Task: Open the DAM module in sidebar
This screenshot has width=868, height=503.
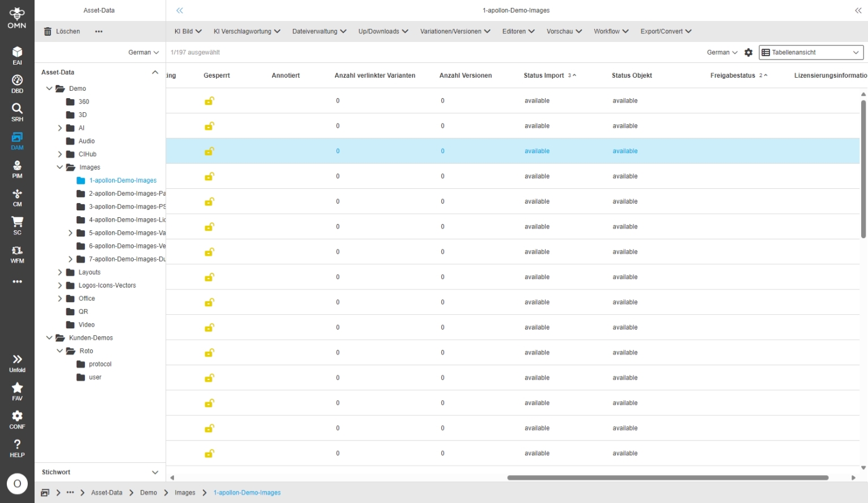Action: point(17,140)
